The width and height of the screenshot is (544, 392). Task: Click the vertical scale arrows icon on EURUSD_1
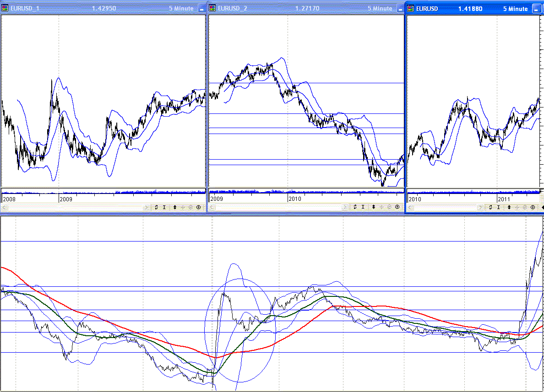coord(175,207)
